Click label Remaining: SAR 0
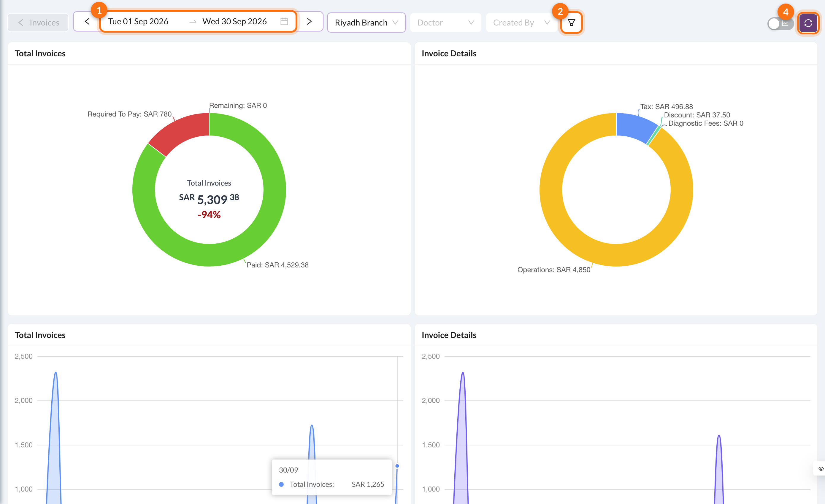 point(238,105)
